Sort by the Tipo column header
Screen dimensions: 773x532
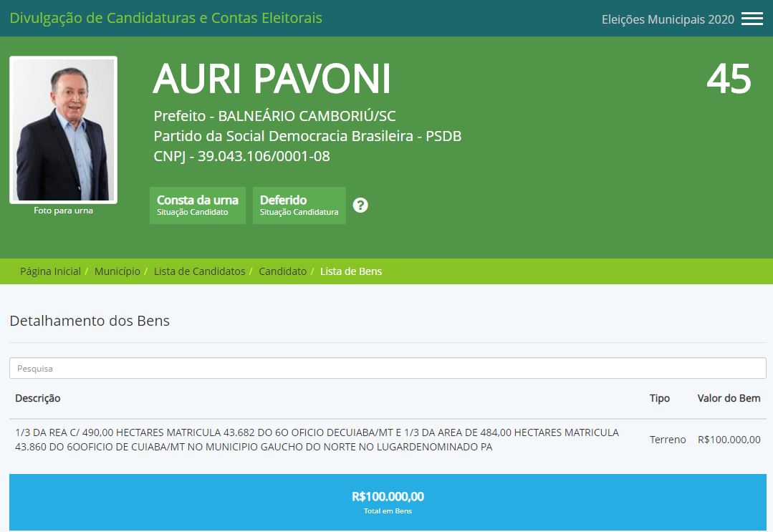click(x=659, y=398)
